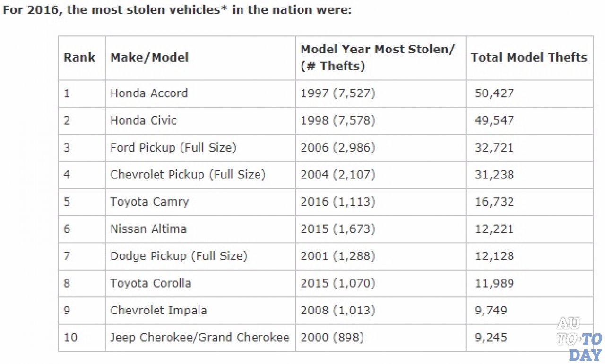Click the AutoToday watermark logo
The height and width of the screenshot is (364, 605).
(x=579, y=339)
